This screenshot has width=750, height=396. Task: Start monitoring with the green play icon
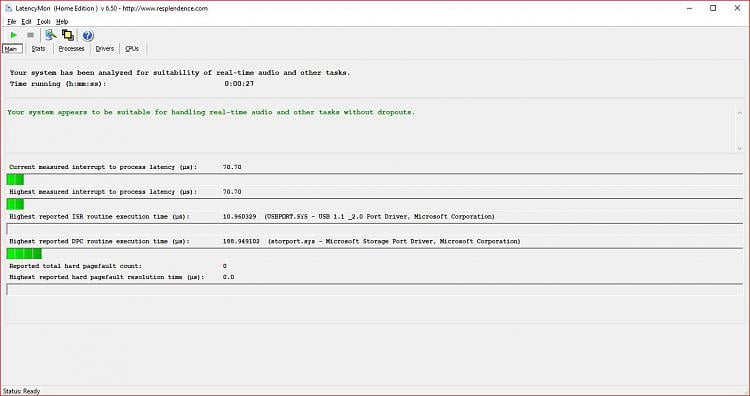[13, 35]
